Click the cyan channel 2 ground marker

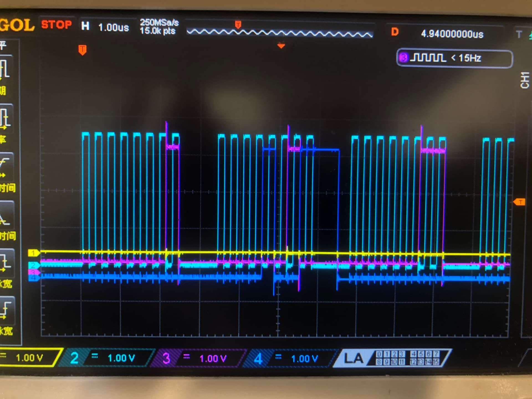(x=34, y=265)
